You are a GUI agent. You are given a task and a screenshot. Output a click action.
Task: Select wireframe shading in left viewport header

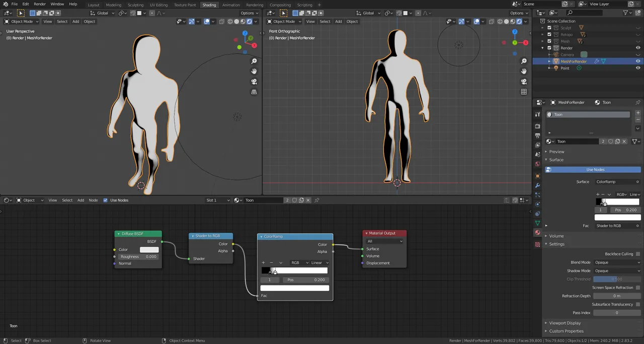(230, 22)
